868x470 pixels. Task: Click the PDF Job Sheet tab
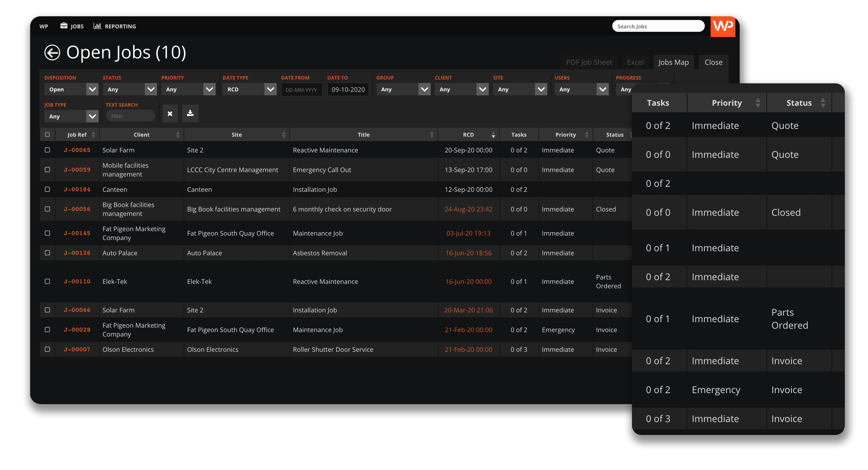click(x=589, y=62)
